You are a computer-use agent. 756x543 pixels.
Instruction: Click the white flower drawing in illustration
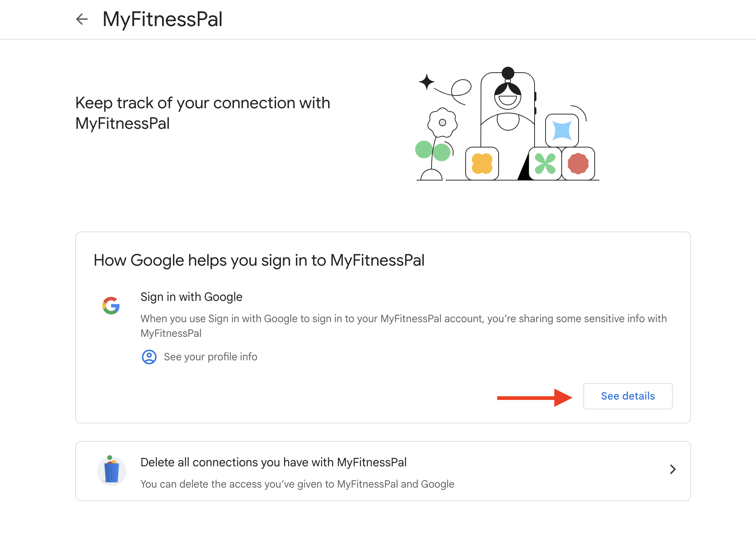pyautogui.click(x=442, y=123)
